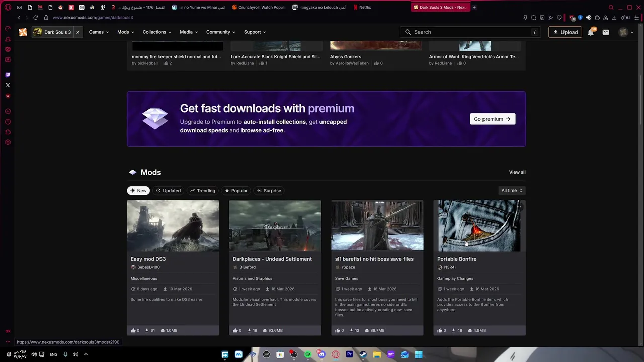Open the user avatar menu
Image resolution: width=644 pixels, height=362 pixels.
[623, 32]
